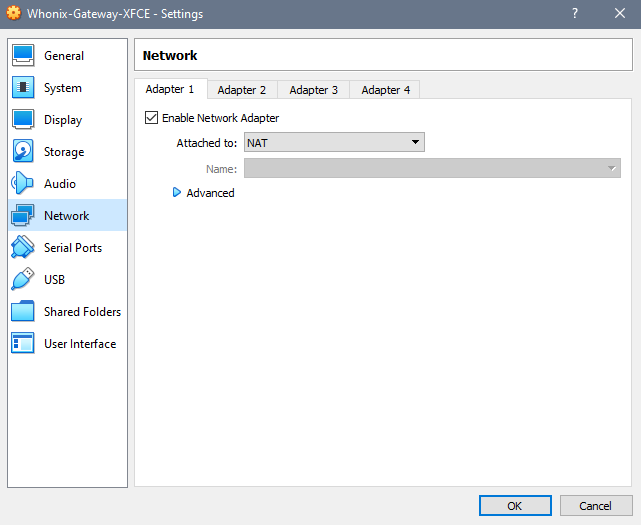Click the VirtualBox gear icon in title bar

click(14, 14)
